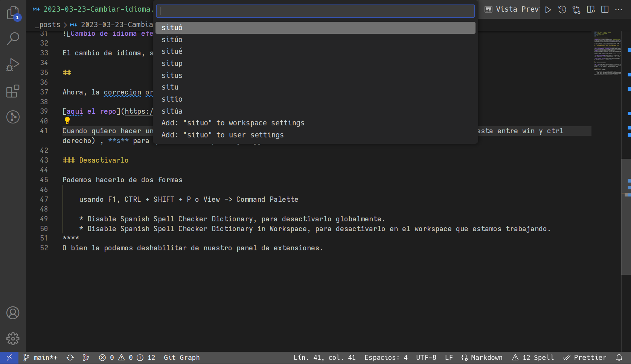
Task: Click line "O bien la podemos deshabilitar"
Action: click(192, 248)
